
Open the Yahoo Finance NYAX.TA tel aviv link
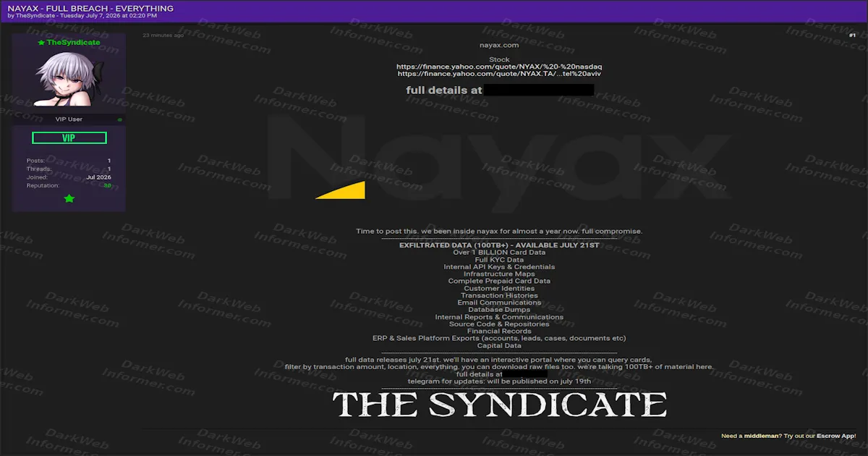[x=499, y=74]
